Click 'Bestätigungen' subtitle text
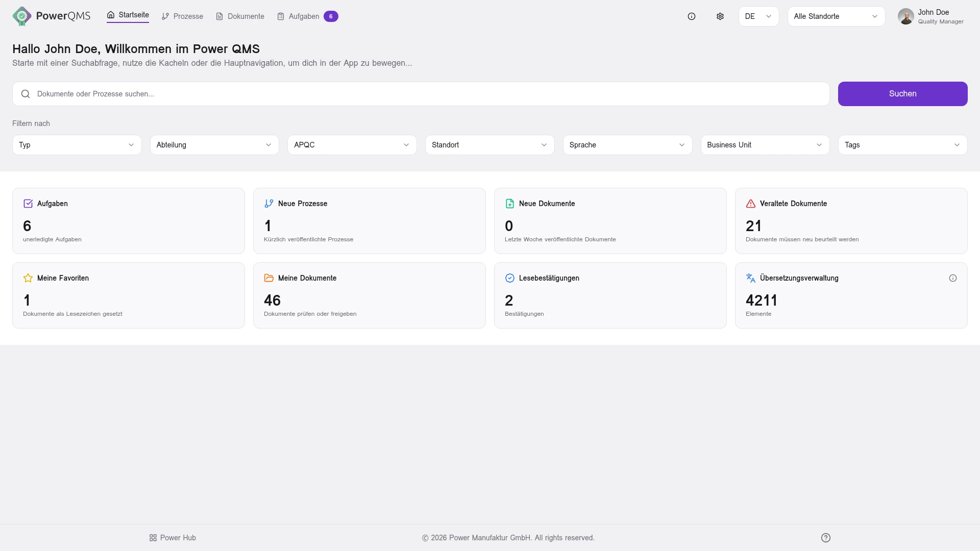This screenshot has height=551, width=980. (x=524, y=314)
